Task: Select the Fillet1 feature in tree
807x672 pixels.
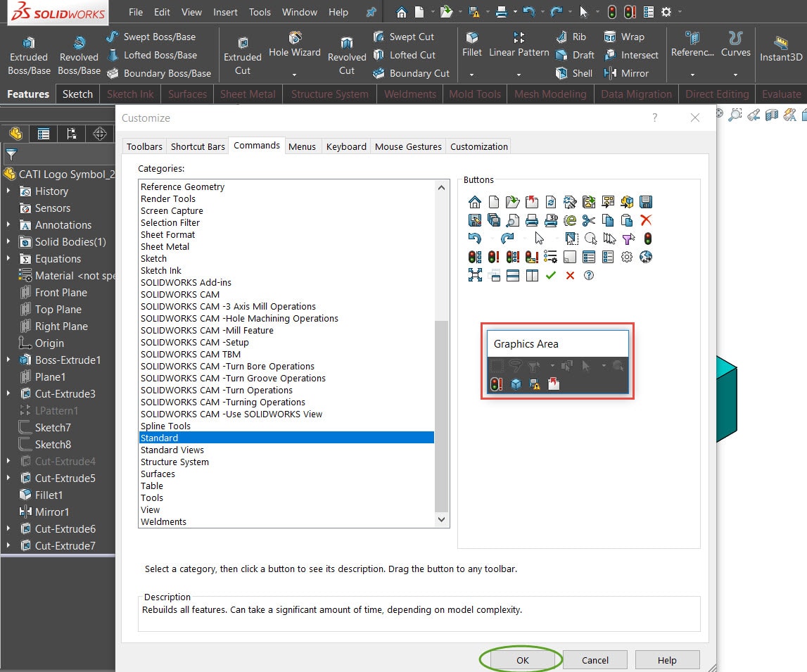Action: [x=42, y=495]
